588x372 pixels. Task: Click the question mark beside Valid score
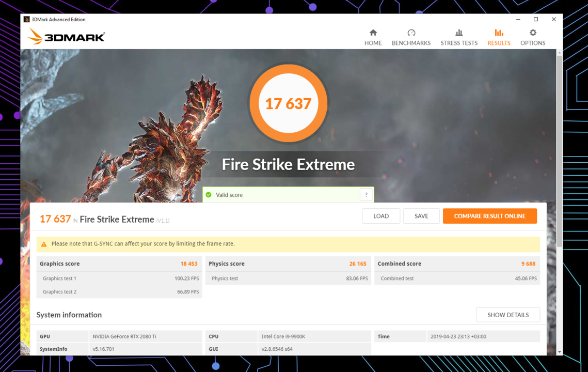click(x=366, y=194)
